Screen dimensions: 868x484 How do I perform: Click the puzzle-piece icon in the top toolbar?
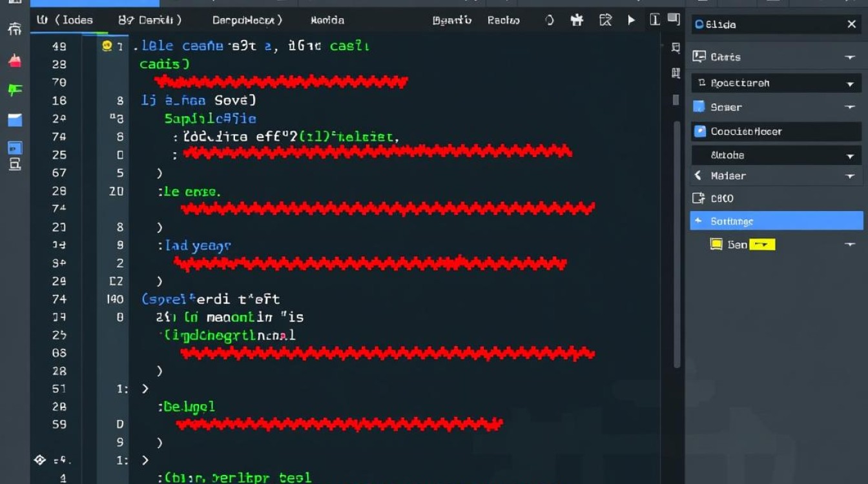[577, 21]
